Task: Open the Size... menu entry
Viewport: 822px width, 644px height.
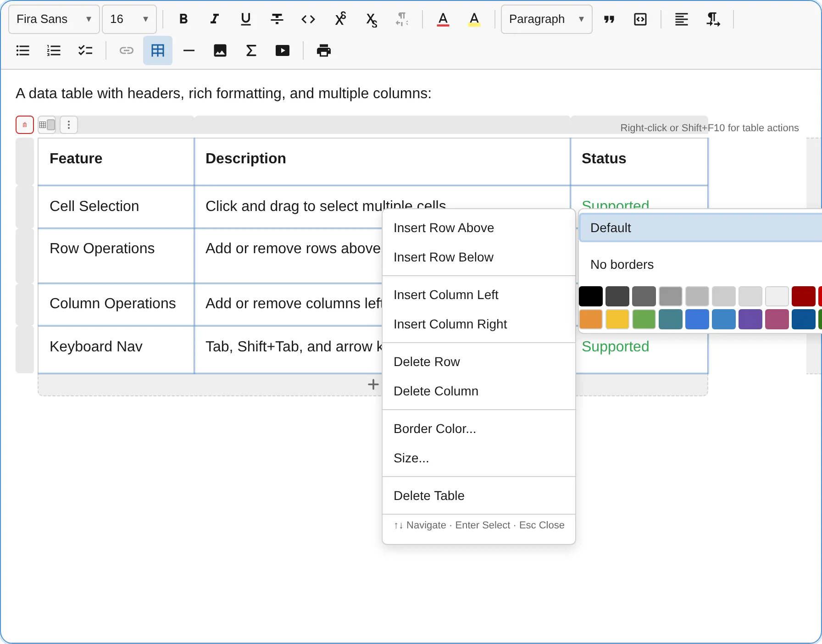Action: coord(479,458)
